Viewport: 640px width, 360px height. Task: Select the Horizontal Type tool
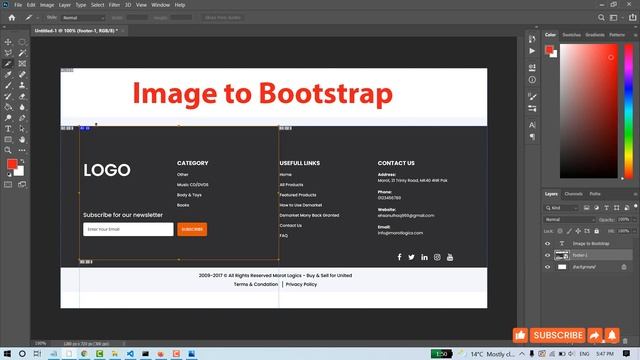tap(8, 129)
